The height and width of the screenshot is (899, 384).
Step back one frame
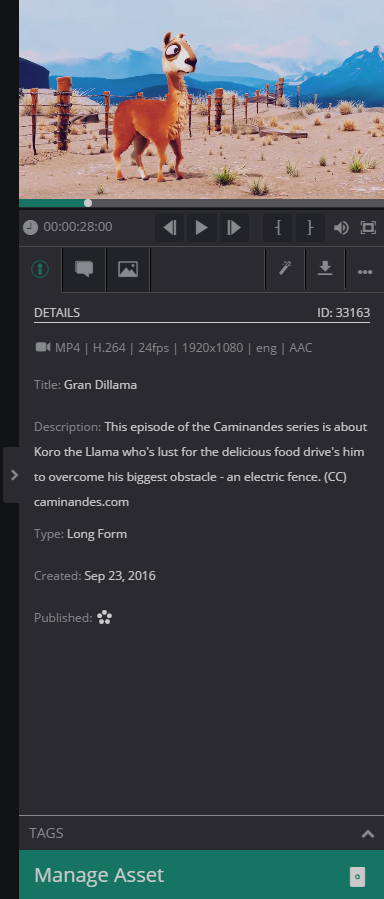tap(170, 228)
